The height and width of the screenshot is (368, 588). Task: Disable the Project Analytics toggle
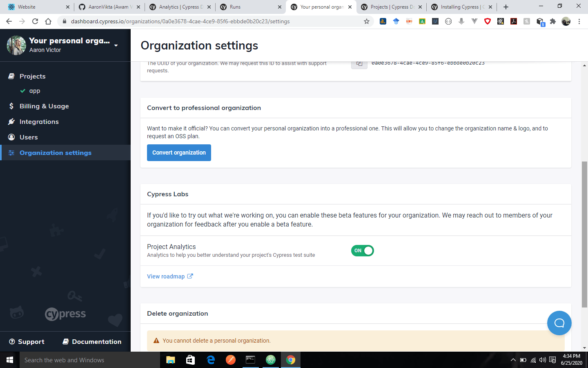pyautogui.click(x=362, y=251)
